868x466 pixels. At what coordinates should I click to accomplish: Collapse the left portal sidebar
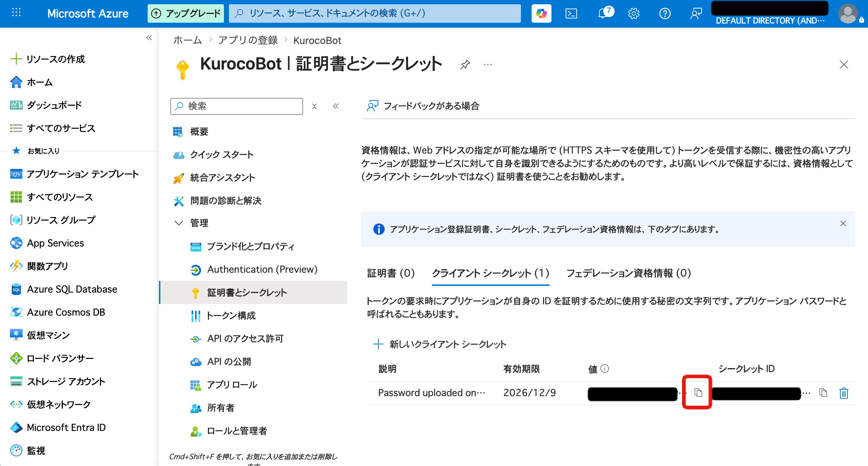[x=149, y=38]
